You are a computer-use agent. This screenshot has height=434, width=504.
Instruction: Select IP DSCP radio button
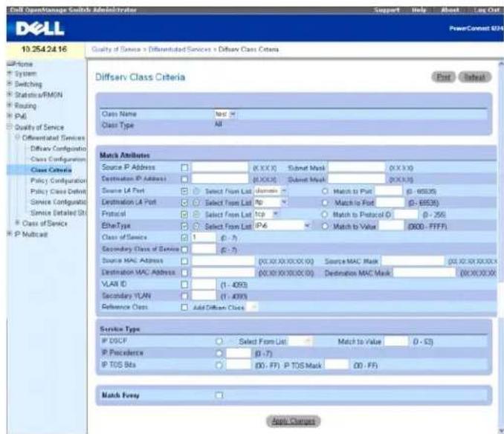point(219,341)
